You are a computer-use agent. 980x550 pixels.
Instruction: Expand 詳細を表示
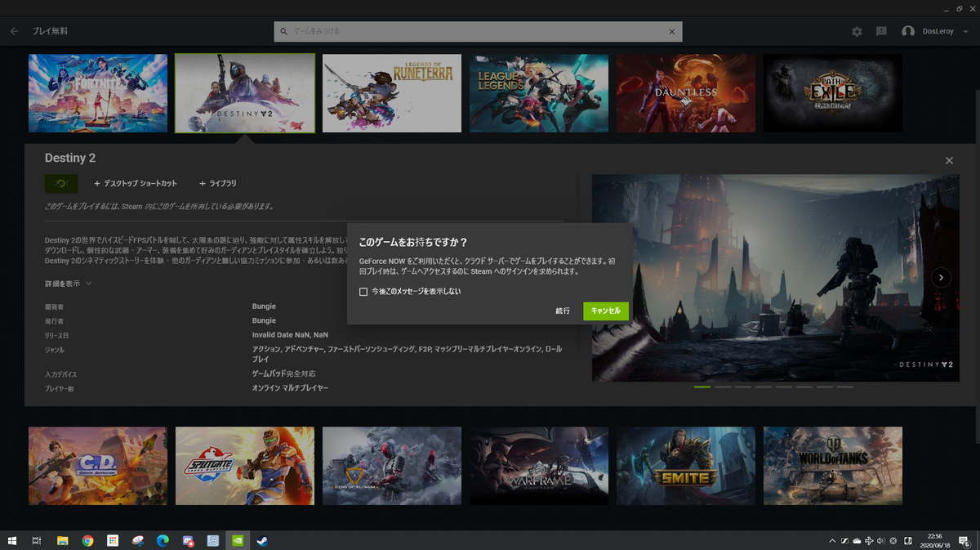click(68, 284)
